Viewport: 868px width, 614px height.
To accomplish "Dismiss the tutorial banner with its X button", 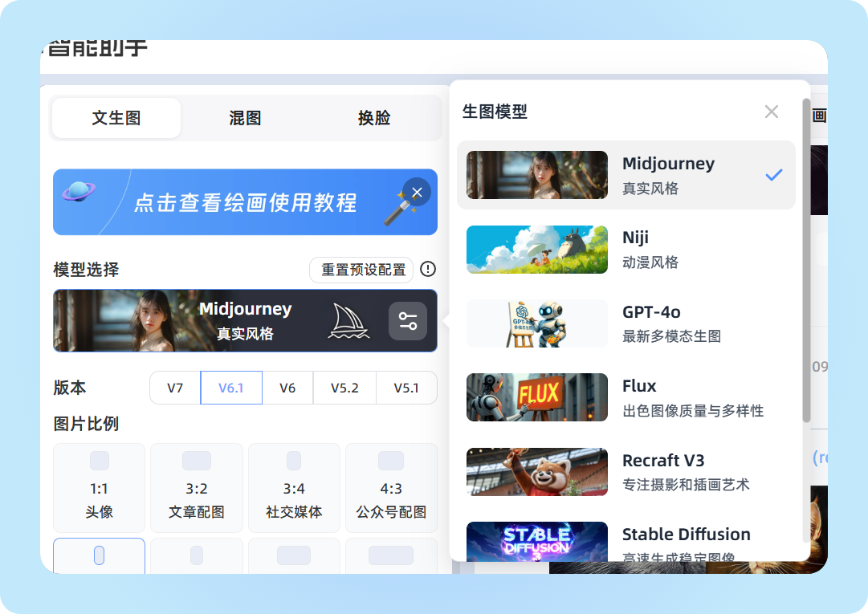I will coord(417,192).
